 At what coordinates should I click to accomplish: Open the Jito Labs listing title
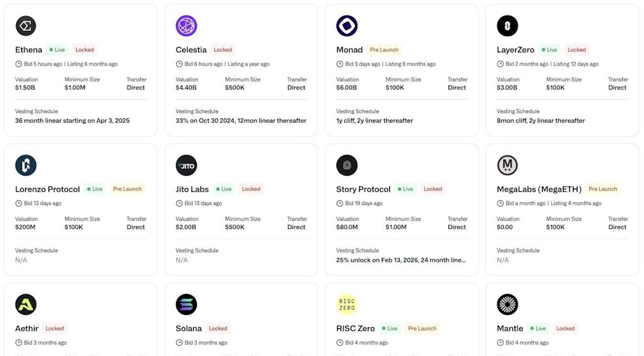click(x=192, y=189)
